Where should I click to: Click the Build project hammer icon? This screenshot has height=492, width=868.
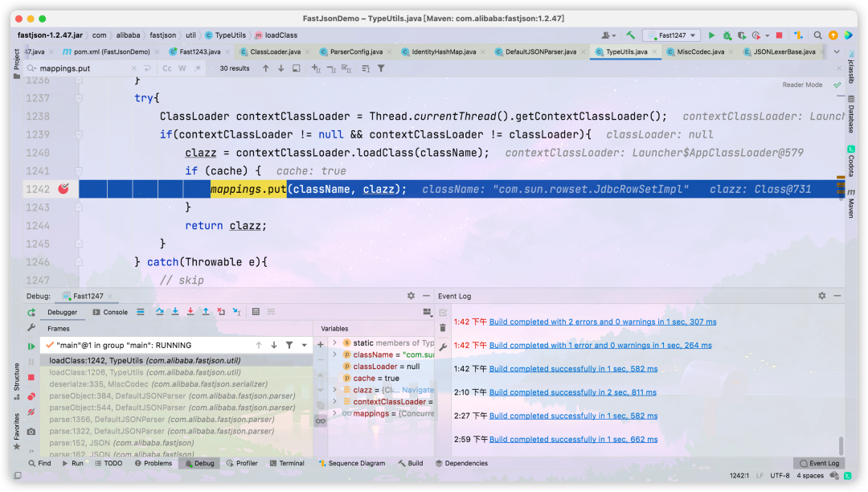click(631, 35)
